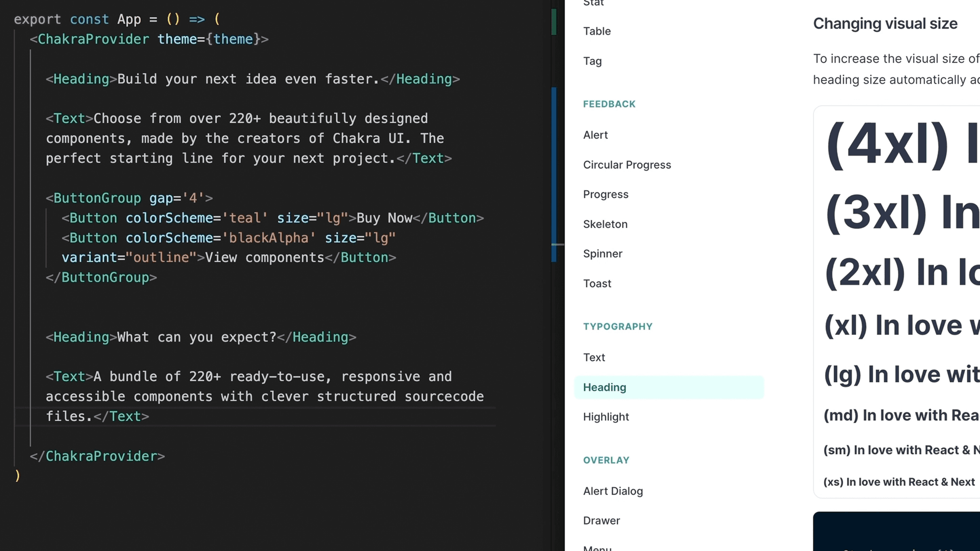Open the Table component docs
The width and height of the screenshot is (980, 551).
coord(596,31)
